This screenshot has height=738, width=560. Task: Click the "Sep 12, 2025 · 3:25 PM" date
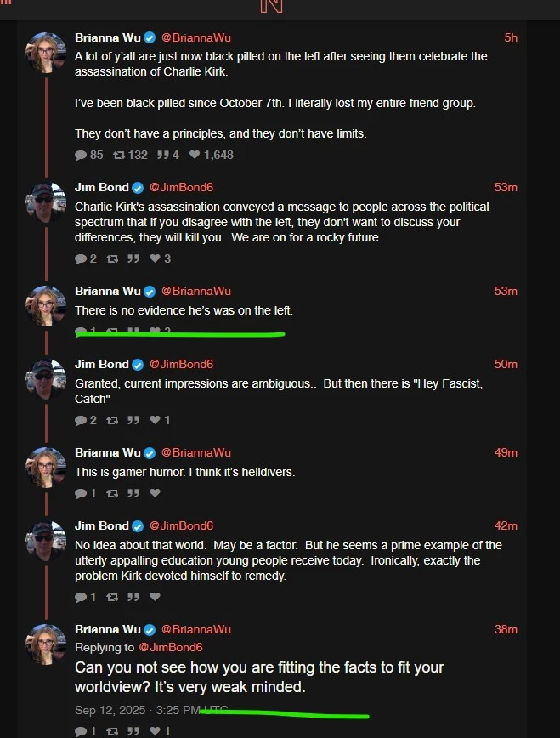(138, 710)
